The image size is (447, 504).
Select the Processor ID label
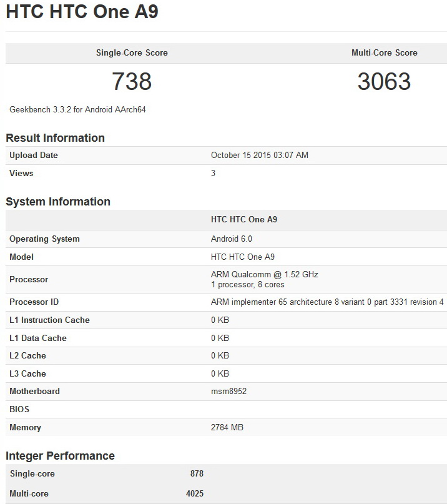34,302
